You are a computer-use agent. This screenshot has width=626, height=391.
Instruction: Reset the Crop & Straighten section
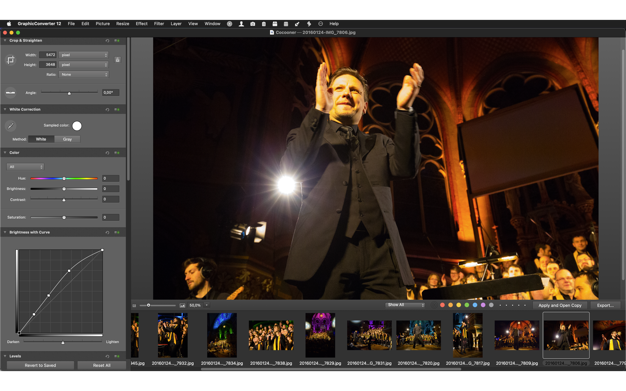pyautogui.click(x=107, y=41)
